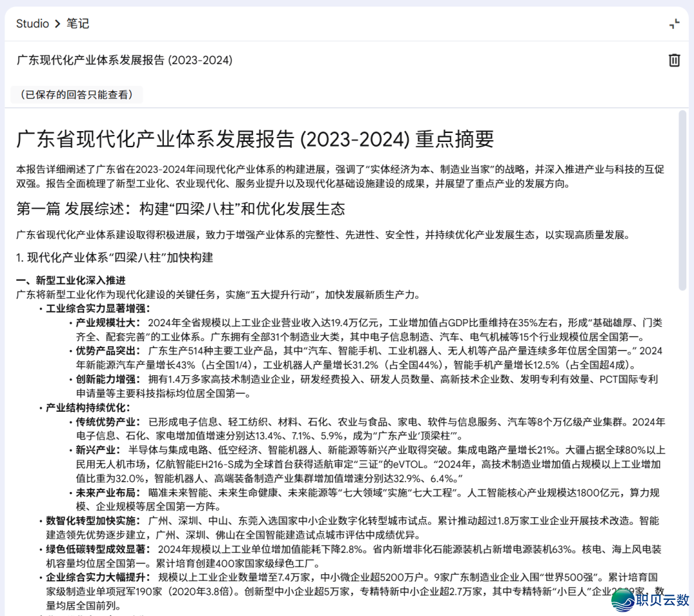The image size is (694, 616).
Task: Click the bullet 绿色低碳转型成效显著
Action: tap(98, 549)
